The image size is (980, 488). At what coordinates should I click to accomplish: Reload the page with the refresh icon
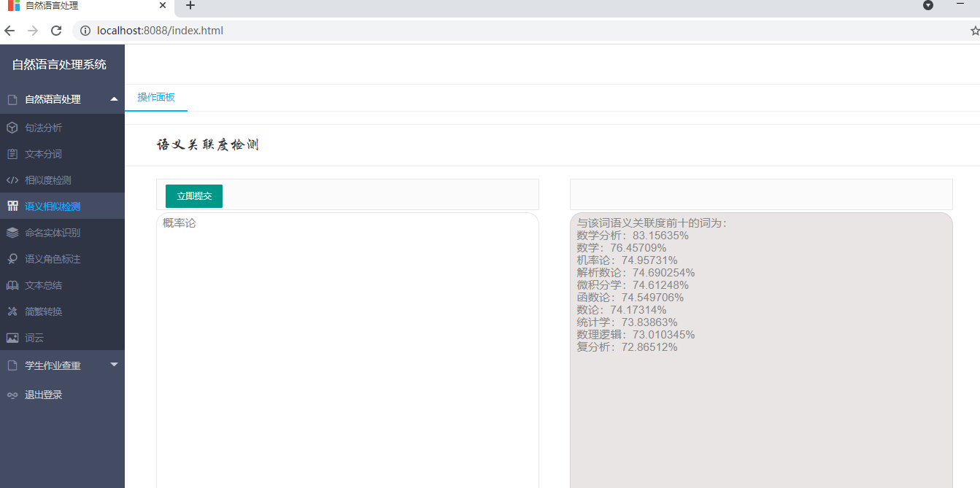tap(55, 31)
